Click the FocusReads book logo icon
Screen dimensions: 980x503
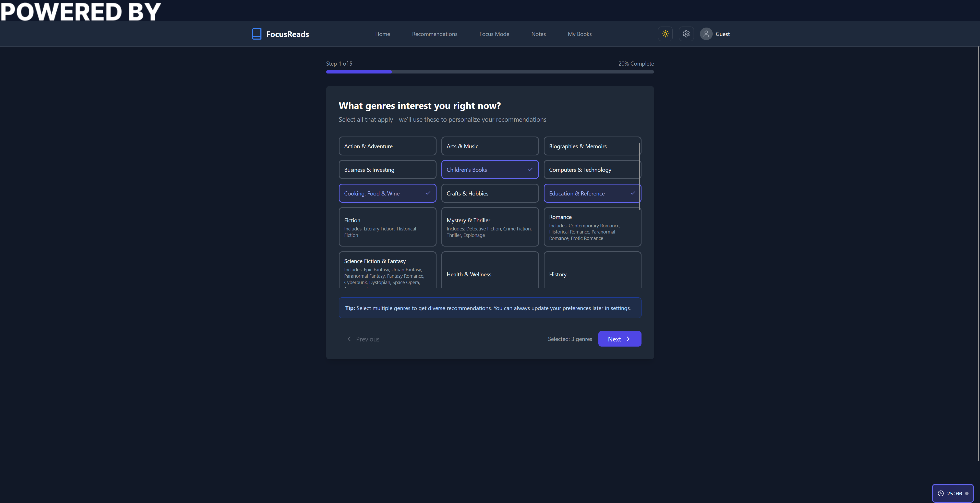256,34
